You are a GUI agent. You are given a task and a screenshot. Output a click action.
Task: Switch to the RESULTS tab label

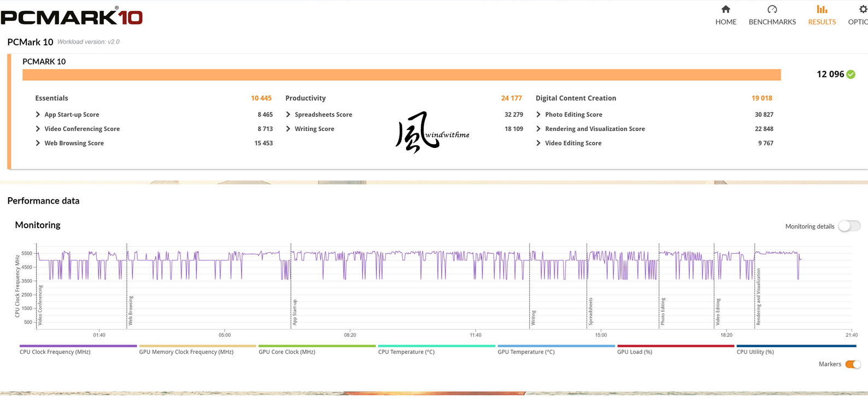point(822,22)
